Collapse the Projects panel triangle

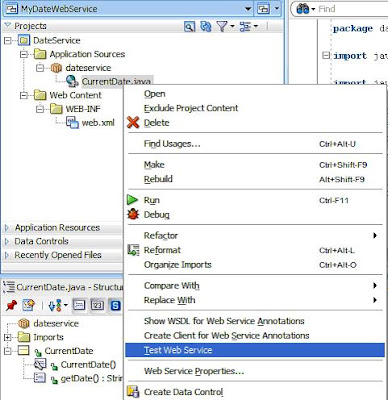click(7, 26)
